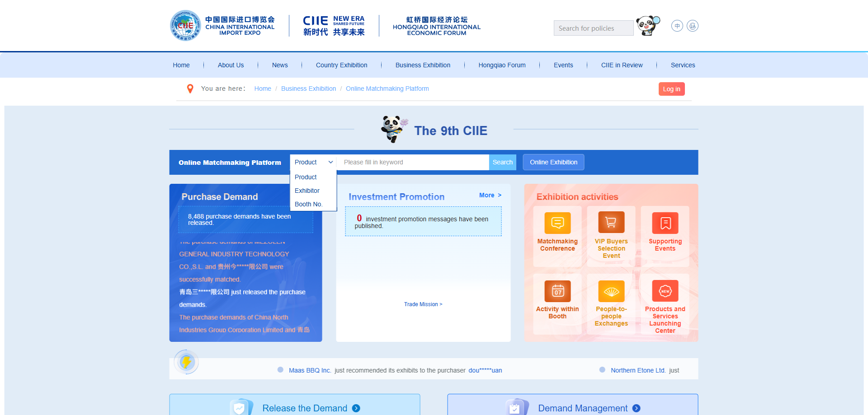Click the panda mascot search icon
The width and height of the screenshot is (868, 415).
648,26
